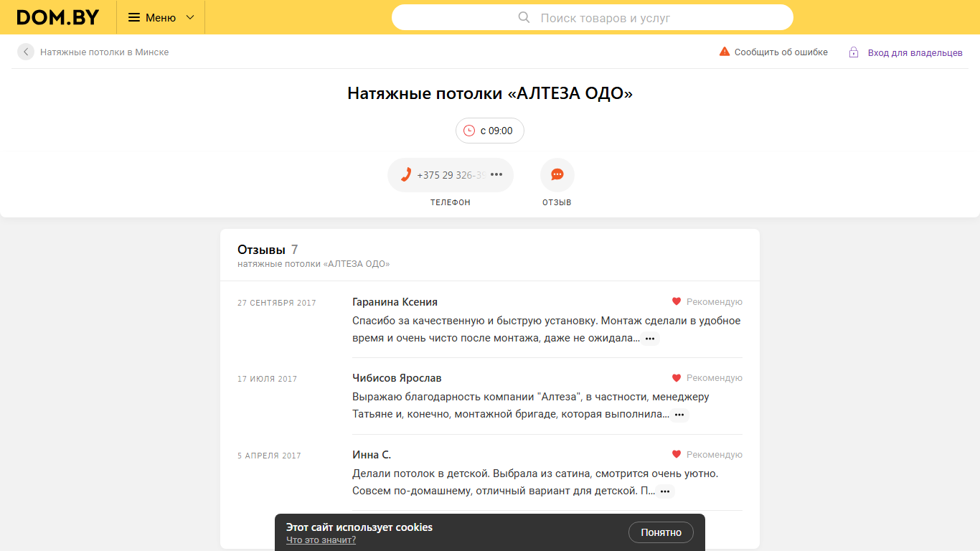This screenshot has height=551, width=980.
Task: Click Рекомендую on Гаранина Ксения review
Action: point(715,302)
